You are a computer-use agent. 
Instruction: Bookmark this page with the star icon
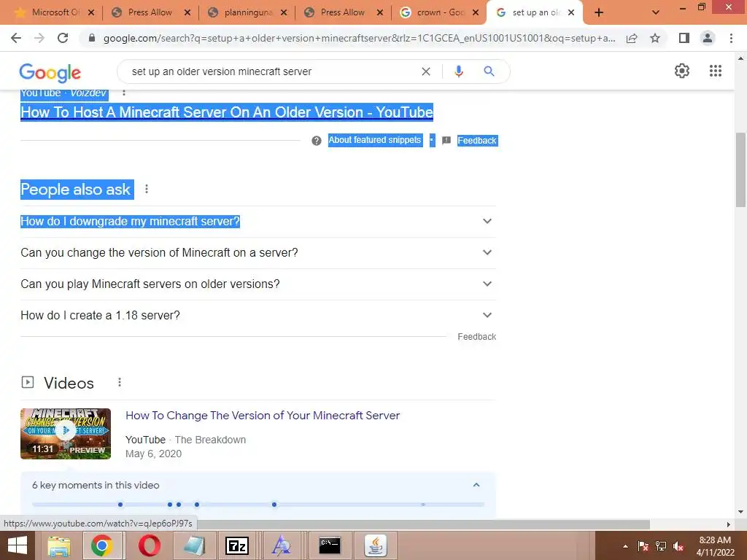coord(655,38)
